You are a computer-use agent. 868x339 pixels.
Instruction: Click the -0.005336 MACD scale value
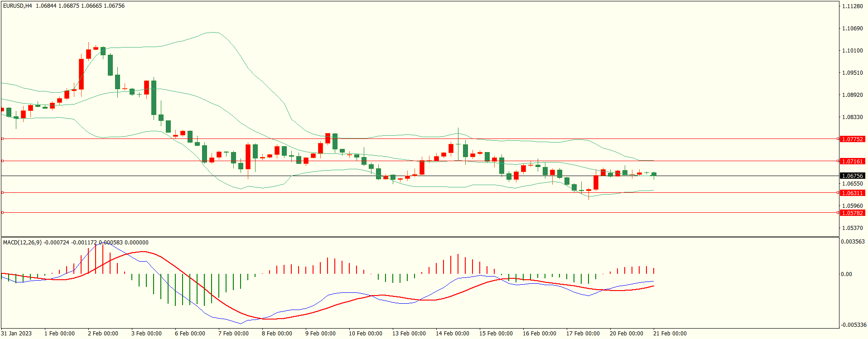[854, 325]
